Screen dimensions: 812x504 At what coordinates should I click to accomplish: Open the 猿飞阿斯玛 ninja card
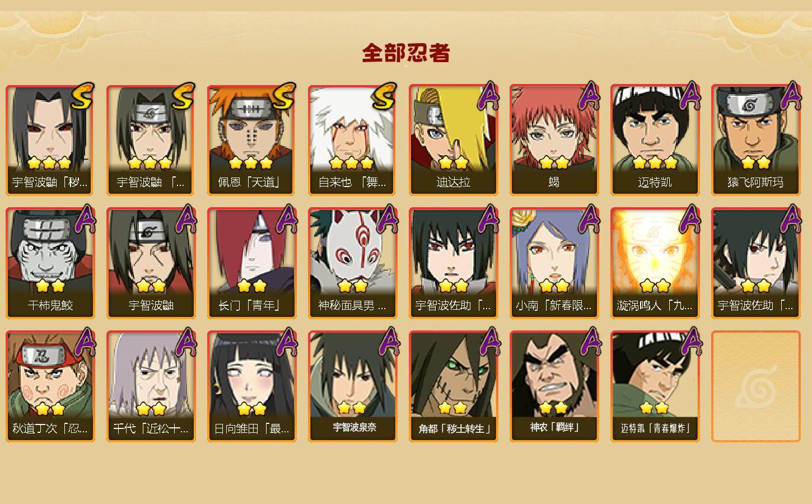755,140
